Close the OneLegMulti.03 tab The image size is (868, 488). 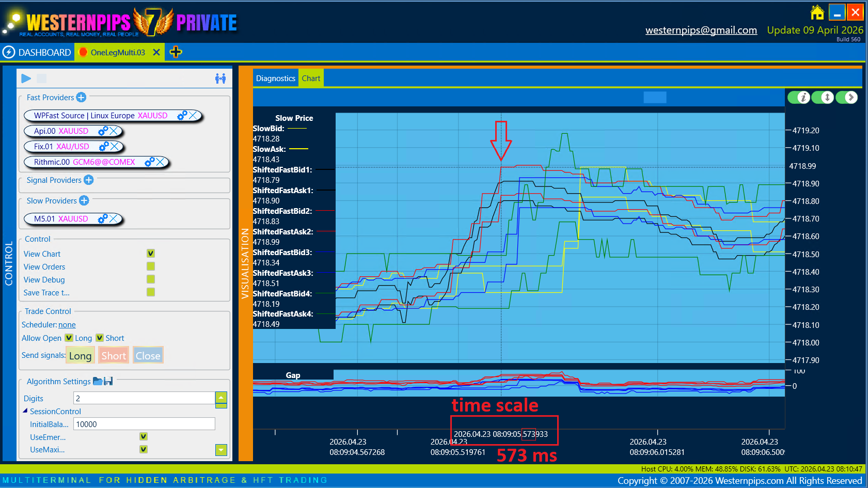(156, 52)
